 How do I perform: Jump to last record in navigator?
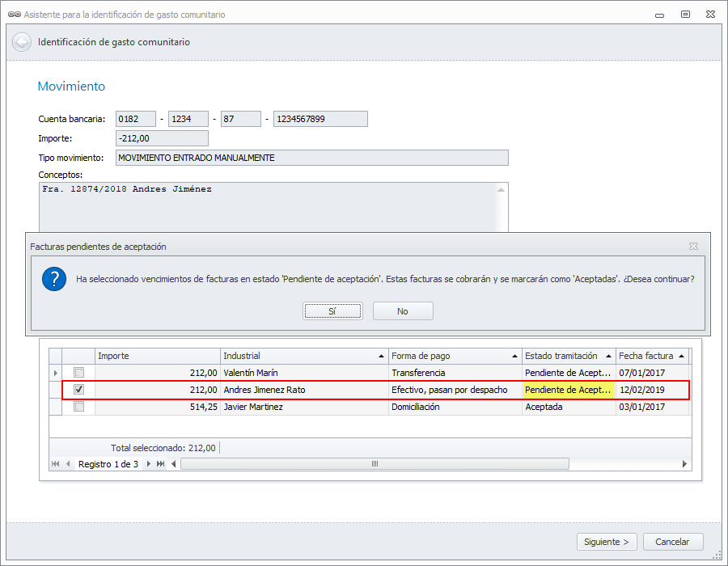coord(160,464)
